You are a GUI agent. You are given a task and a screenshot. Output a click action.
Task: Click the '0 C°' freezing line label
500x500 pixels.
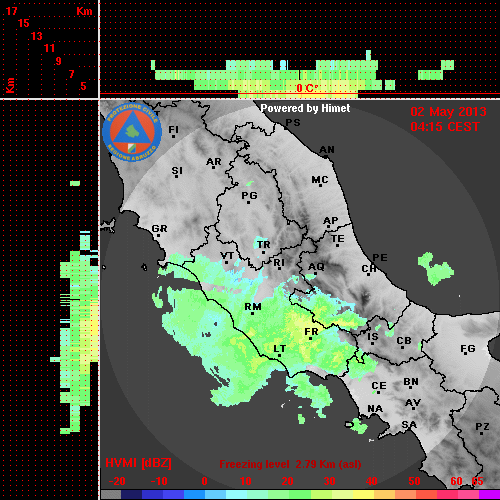[x=307, y=88]
